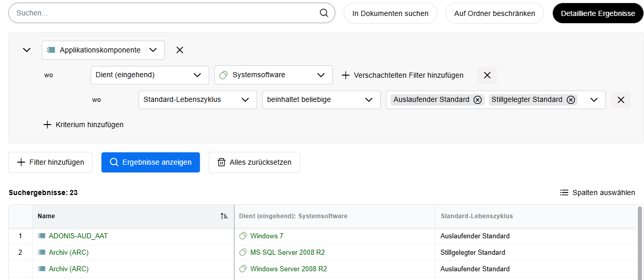
Task: Toggle 'In Dokumenten suchen' option
Action: (x=390, y=13)
